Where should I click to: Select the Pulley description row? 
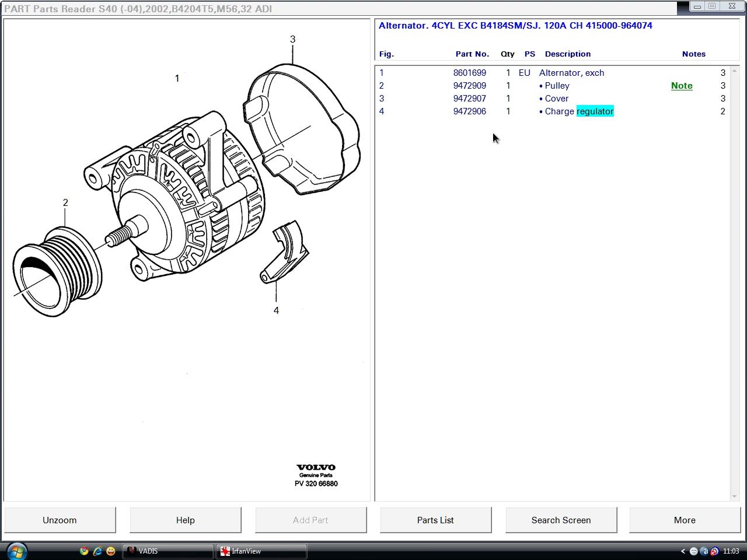pyautogui.click(x=554, y=86)
